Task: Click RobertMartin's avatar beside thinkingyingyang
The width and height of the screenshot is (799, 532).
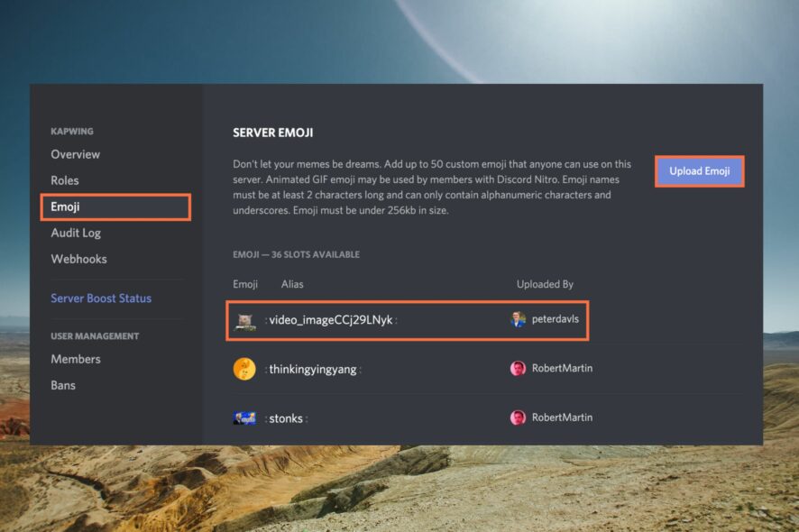Action: click(519, 369)
